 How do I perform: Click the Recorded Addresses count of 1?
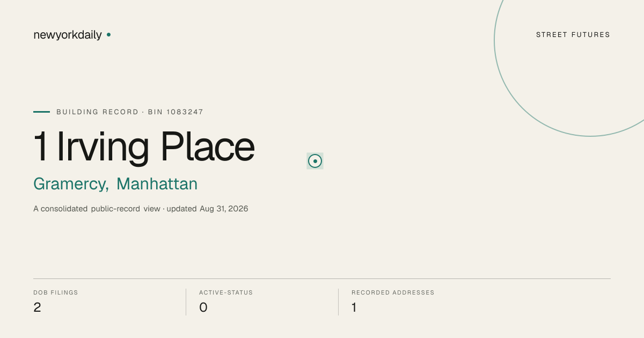coord(354,307)
